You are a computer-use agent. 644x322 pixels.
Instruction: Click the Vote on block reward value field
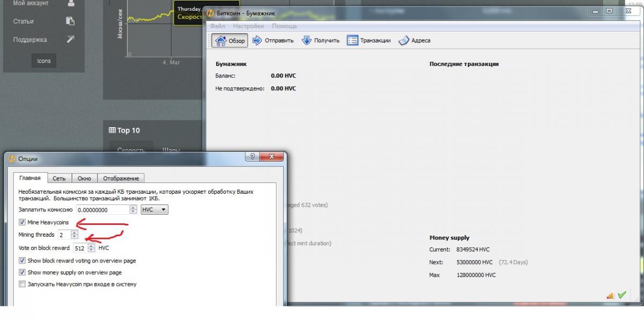pyautogui.click(x=80, y=248)
